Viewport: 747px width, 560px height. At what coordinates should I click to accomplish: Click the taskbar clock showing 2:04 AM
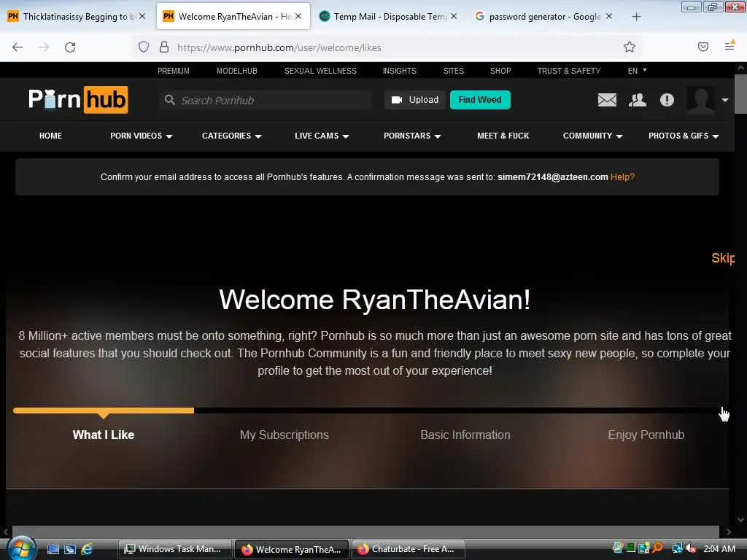point(719,548)
